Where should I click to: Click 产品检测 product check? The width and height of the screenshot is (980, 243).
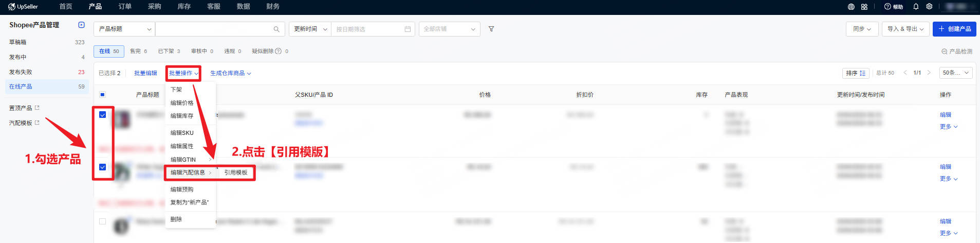pyautogui.click(x=957, y=51)
